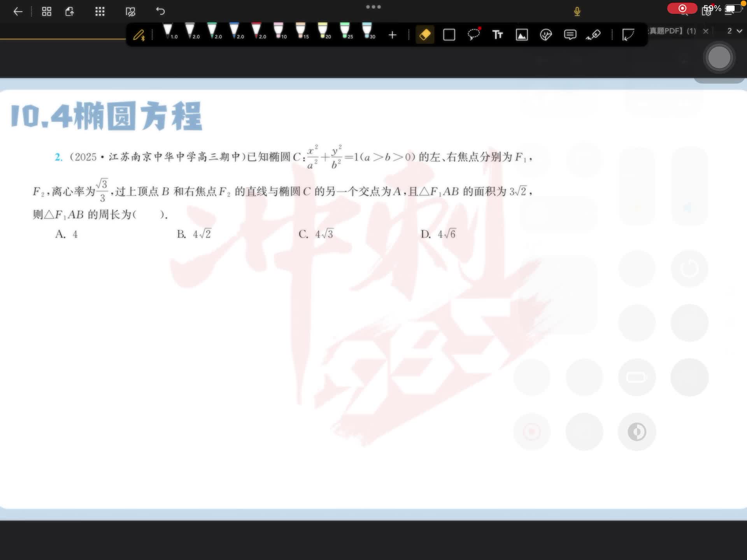Image resolution: width=747 pixels, height=560 pixels.
Task: Close the 真题PDF tab
Action: click(706, 31)
